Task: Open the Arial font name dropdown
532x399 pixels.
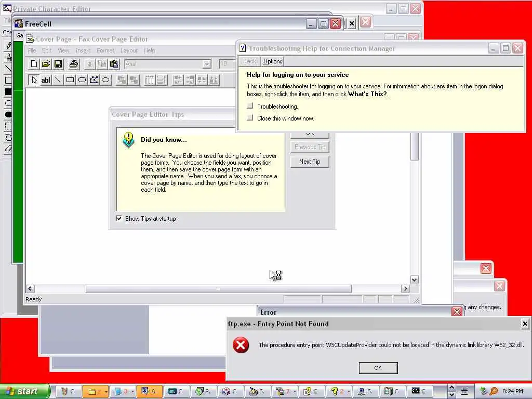Action: pyautogui.click(x=207, y=64)
